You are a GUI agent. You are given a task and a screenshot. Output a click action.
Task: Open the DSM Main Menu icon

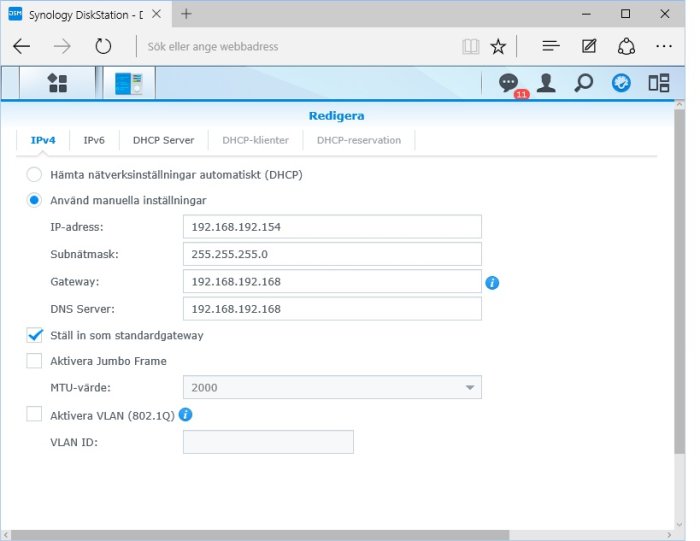[57, 83]
